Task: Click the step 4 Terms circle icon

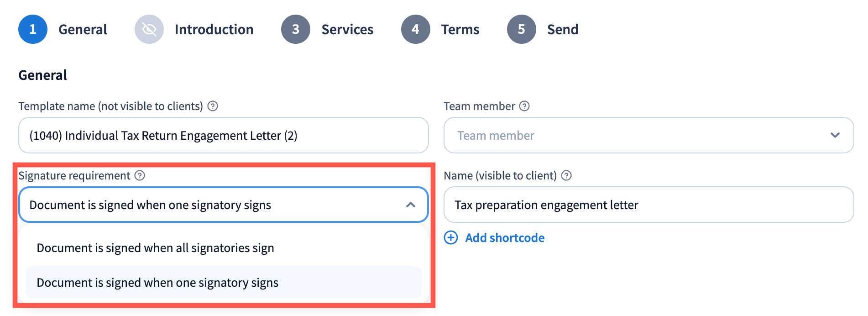Action: tap(415, 29)
